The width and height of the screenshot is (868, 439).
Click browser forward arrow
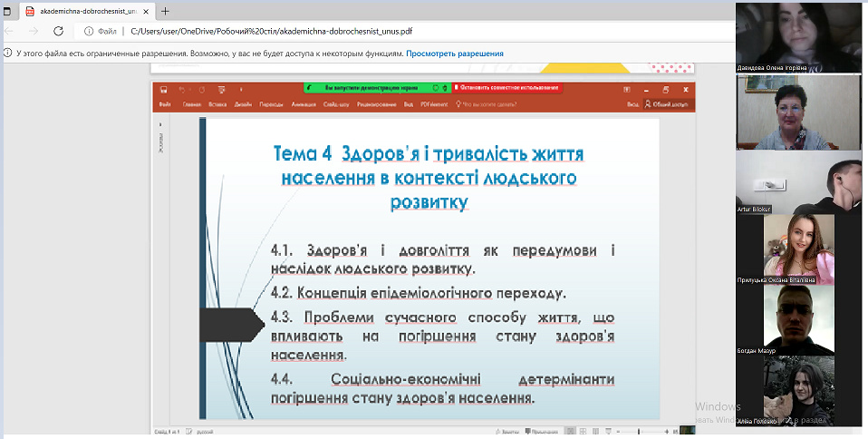(34, 31)
